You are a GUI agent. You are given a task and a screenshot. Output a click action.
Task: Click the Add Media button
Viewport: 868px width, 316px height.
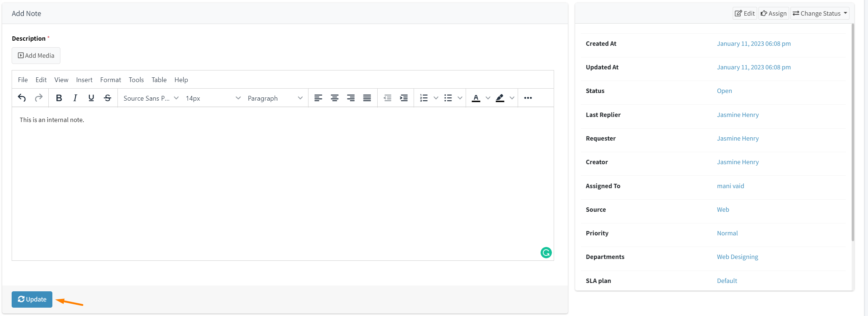click(x=36, y=56)
